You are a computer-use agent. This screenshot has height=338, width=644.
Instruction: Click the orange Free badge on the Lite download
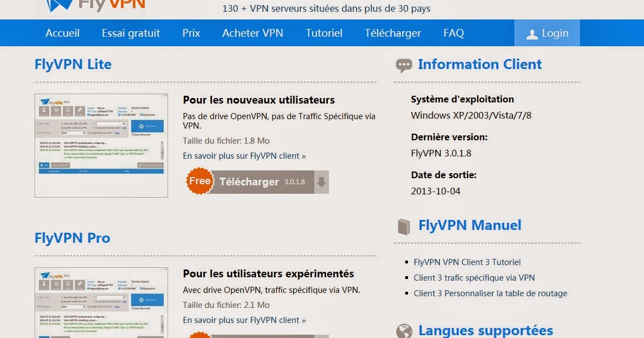point(200,181)
